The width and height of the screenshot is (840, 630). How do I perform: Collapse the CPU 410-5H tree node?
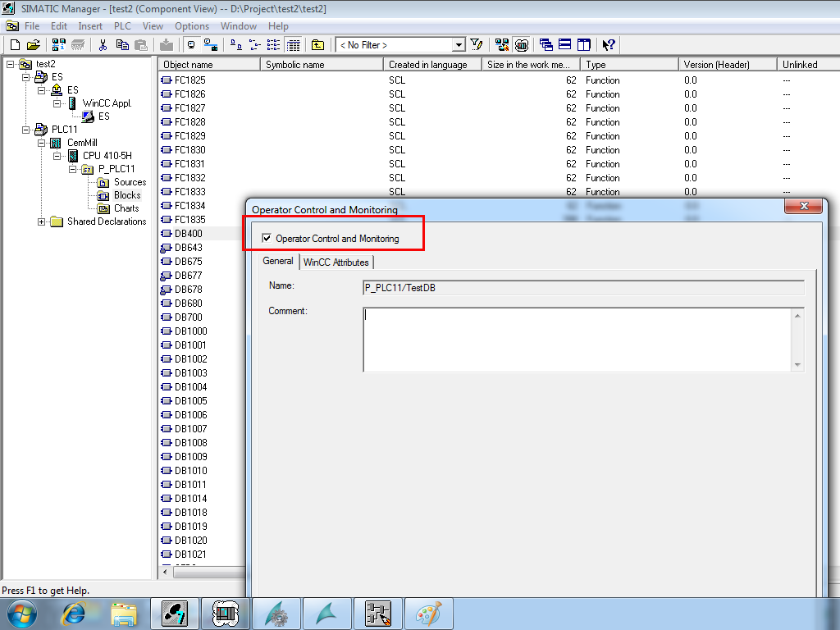(57, 156)
